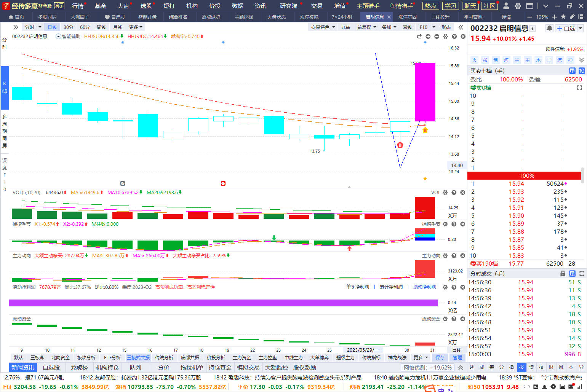587x392 pixels.
Task: Switch to the 龙虎榜 bottom tab
Action: click(79, 368)
